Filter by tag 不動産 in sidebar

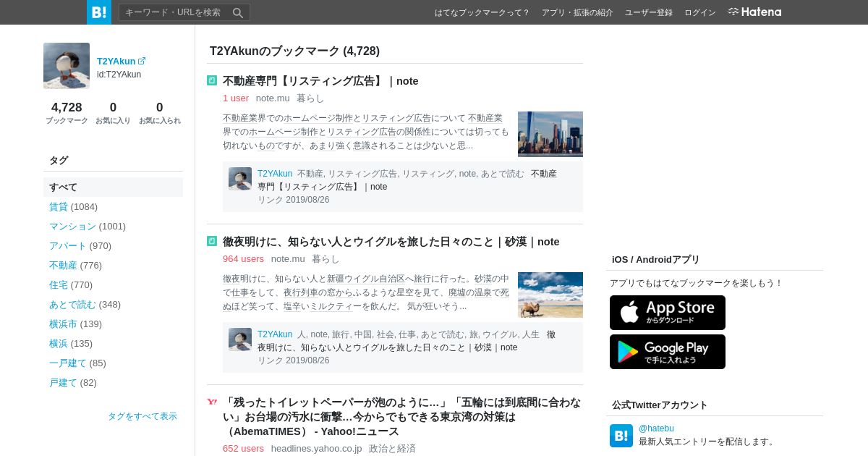pyautogui.click(x=63, y=265)
